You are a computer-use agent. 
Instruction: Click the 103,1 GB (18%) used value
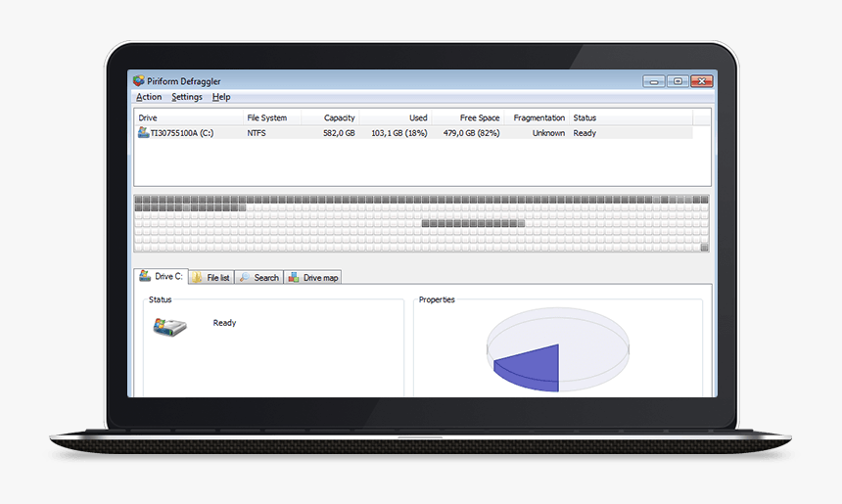[x=399, y=132]
